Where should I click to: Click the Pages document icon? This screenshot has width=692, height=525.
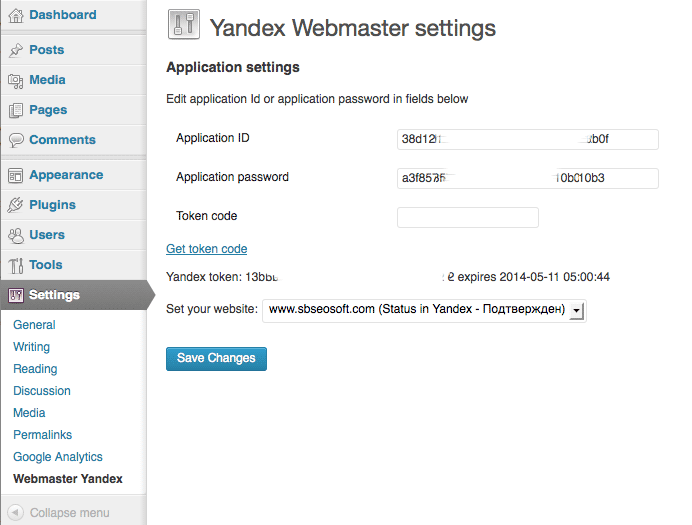(x=16, y=110)
